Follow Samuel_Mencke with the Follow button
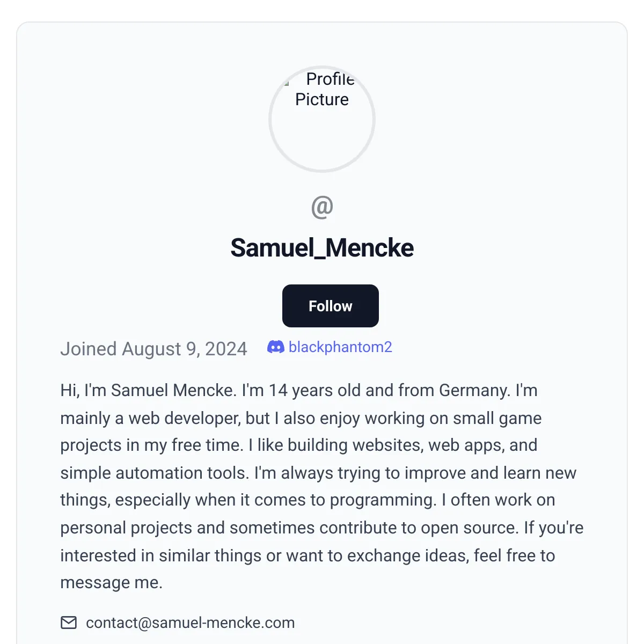644x644 pixels. point(331,306)
